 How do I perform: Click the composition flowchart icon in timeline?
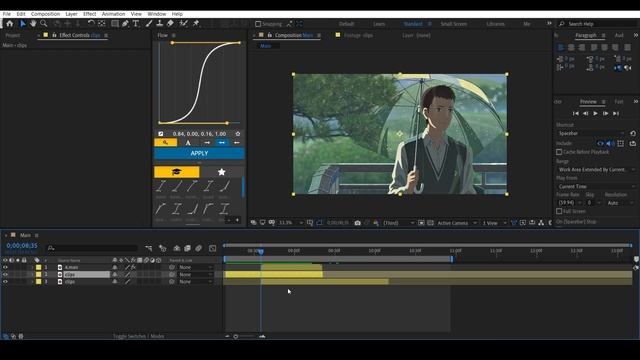pos(149,248)
